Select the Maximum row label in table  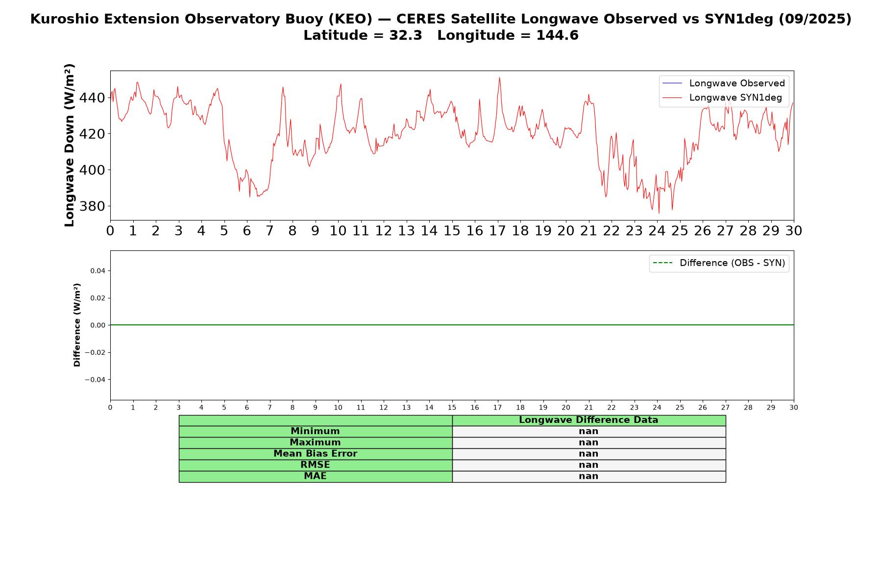pos(315,442)
